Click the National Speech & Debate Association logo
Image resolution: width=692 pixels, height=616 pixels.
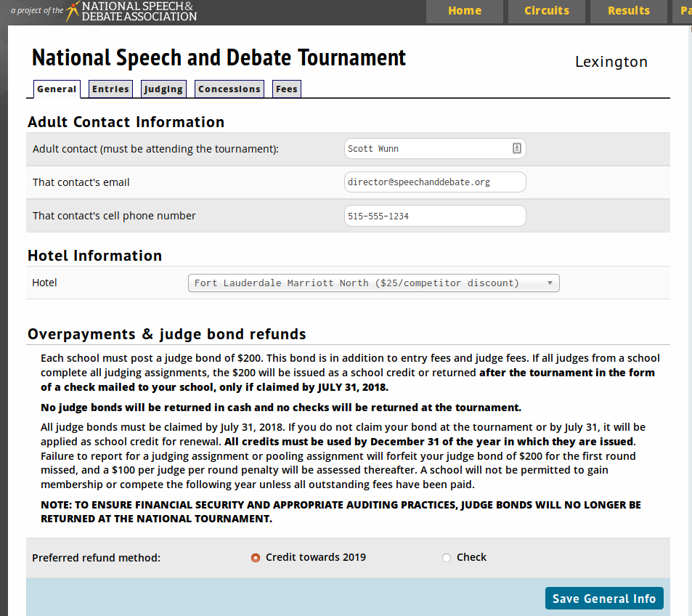131,12
